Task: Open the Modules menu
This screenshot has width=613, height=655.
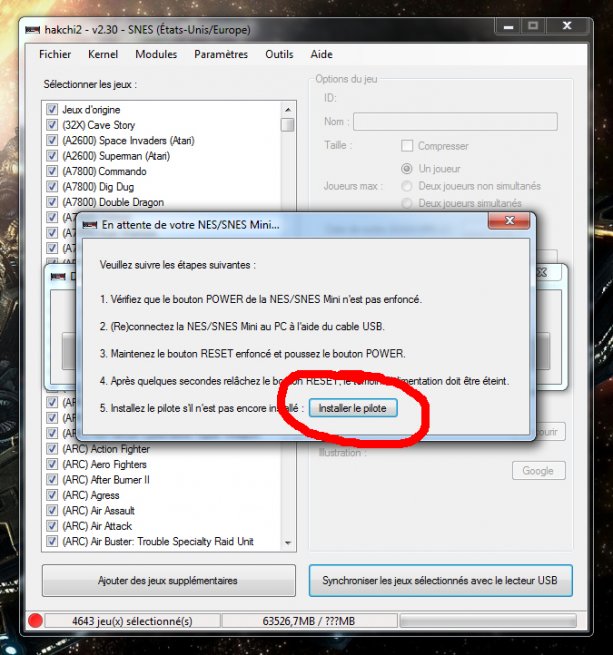Action: [156, 54]
